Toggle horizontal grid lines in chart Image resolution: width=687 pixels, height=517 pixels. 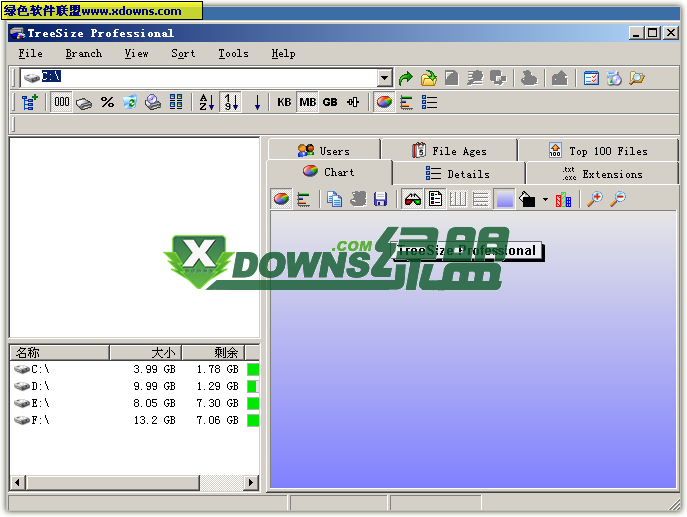tap(481, 199)
